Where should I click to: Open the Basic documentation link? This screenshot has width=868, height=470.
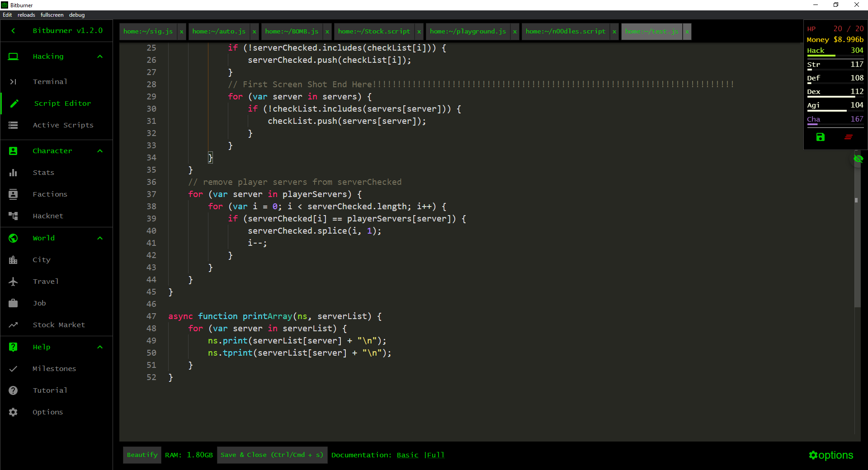click(407, 455)
